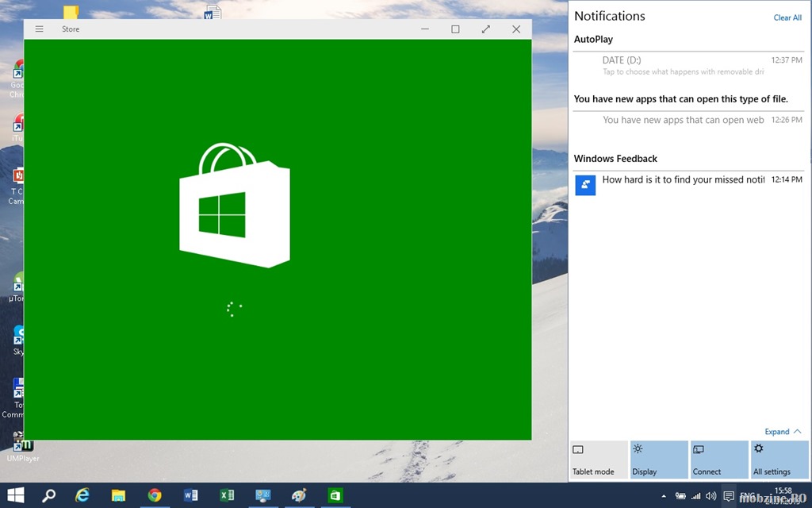Clear all notifications

(787, 17)
